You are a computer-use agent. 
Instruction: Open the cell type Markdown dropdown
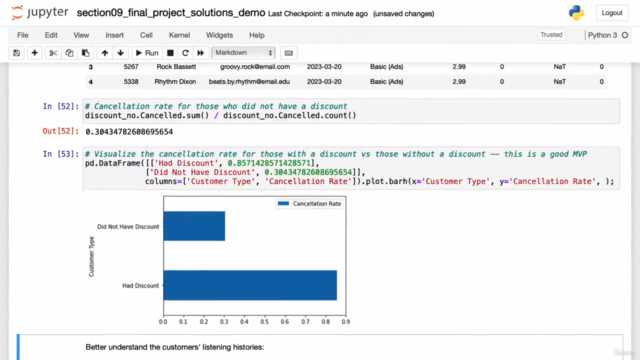click(x=243, y=53)
